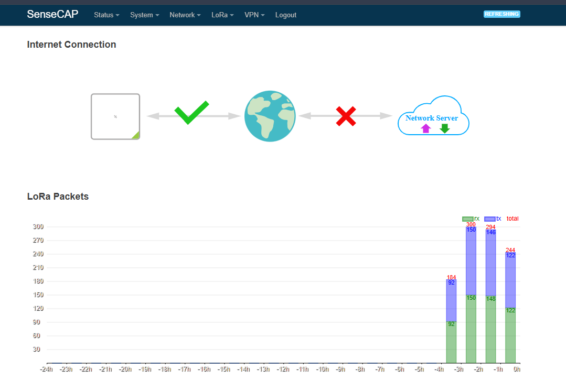Click the red X disconnection icon
This screenshot has width=566, height=392.
pyautogui.click(x=346, y=116)
